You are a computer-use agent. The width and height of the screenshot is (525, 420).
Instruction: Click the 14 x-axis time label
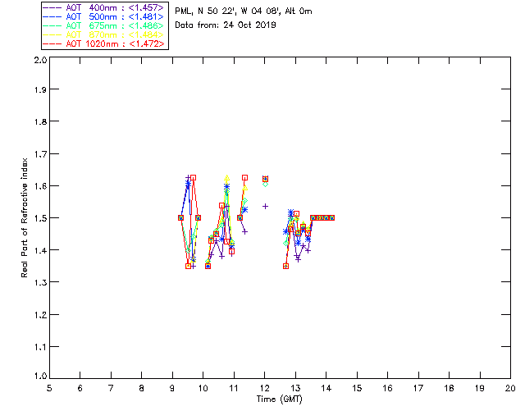[x=326, y=388]
